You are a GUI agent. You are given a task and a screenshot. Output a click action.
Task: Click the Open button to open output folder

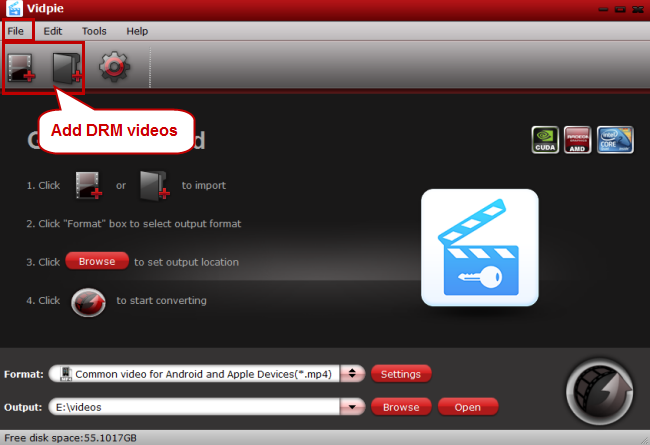click(x=468, y=407)
